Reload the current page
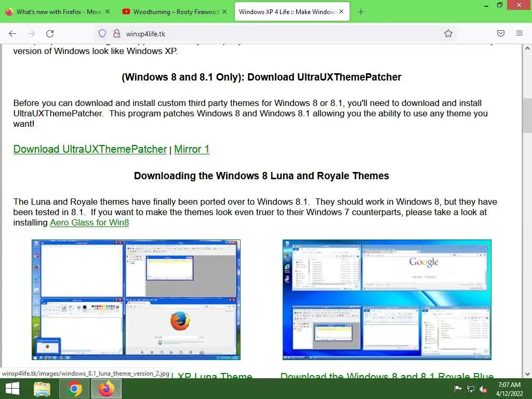 click(50, 34)
